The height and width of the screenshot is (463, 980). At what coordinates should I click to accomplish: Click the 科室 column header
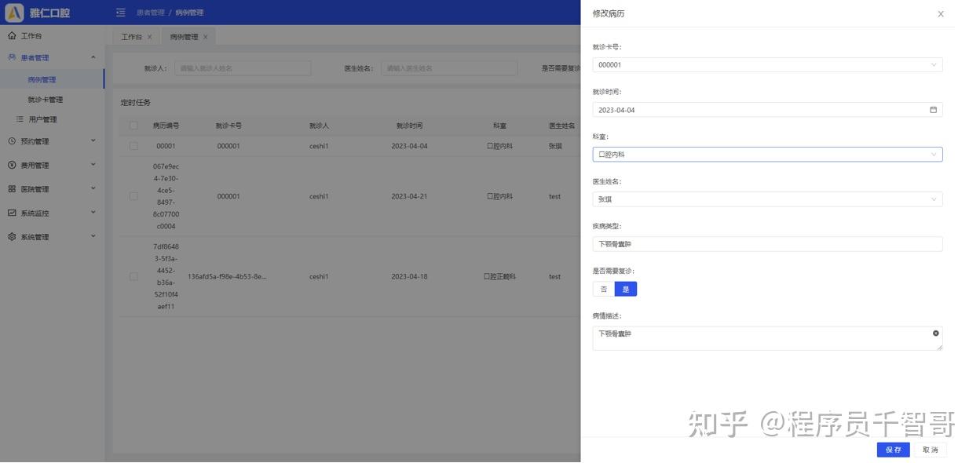pyautogui.click(x=499, y=126)
